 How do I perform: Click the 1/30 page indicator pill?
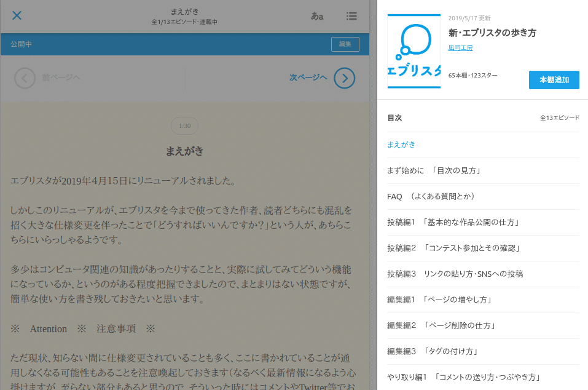coord(184,125)
